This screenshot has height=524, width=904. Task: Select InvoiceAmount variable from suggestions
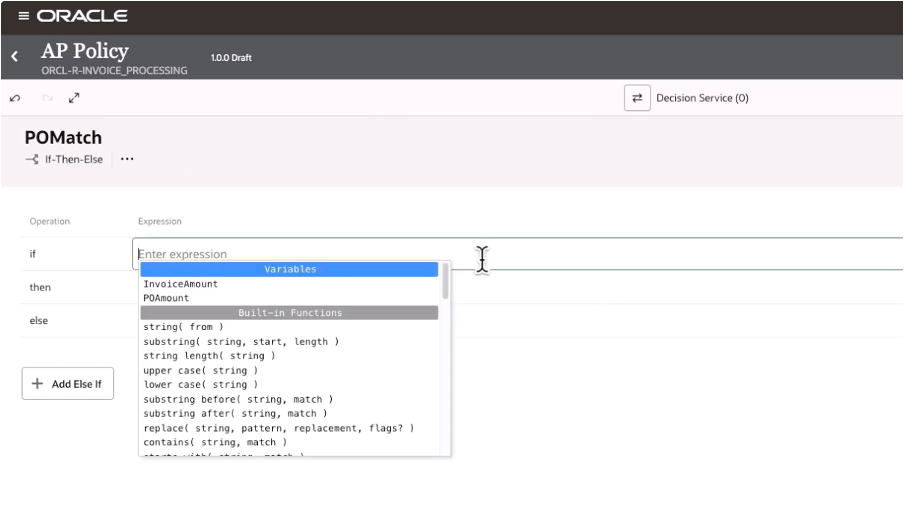(180, 284)
